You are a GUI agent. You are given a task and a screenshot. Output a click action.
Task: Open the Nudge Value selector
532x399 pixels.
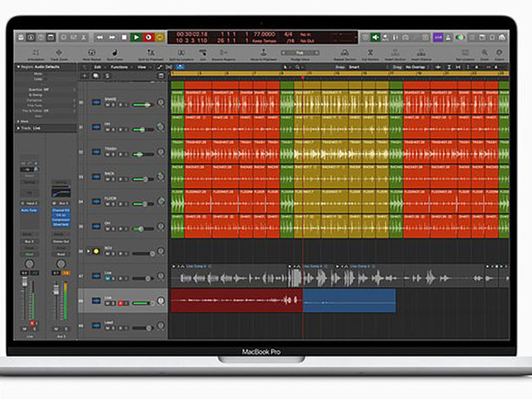click(x=300, y=53)
